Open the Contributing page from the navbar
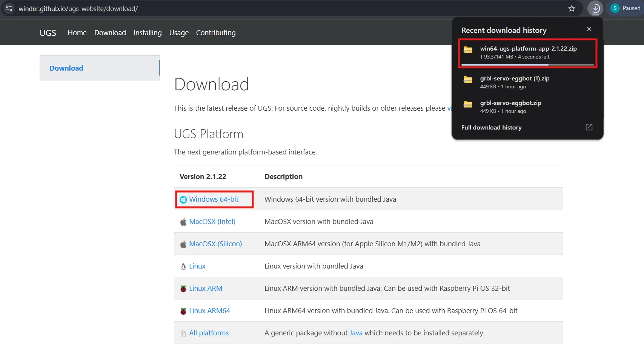The image size is (644, 355). point(216,32)
